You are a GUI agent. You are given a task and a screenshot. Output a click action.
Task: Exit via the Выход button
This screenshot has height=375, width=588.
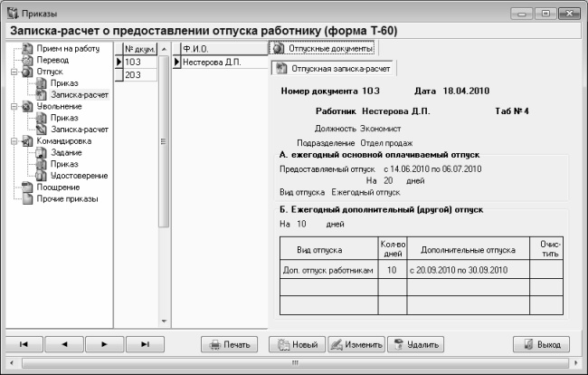pyautogui.click(x=541, y=344)
